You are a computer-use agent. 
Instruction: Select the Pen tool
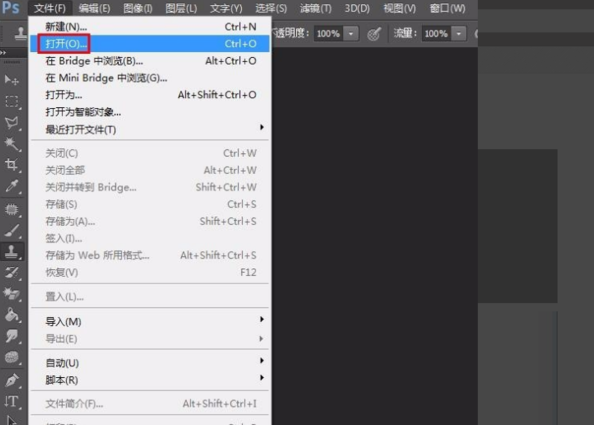(12, 380)
